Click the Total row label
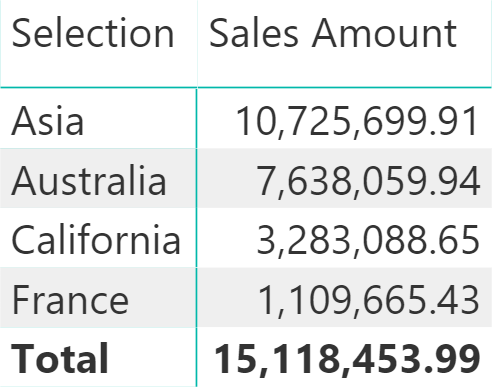The height and width of the screenshot is (387, 492). [60, 358]
